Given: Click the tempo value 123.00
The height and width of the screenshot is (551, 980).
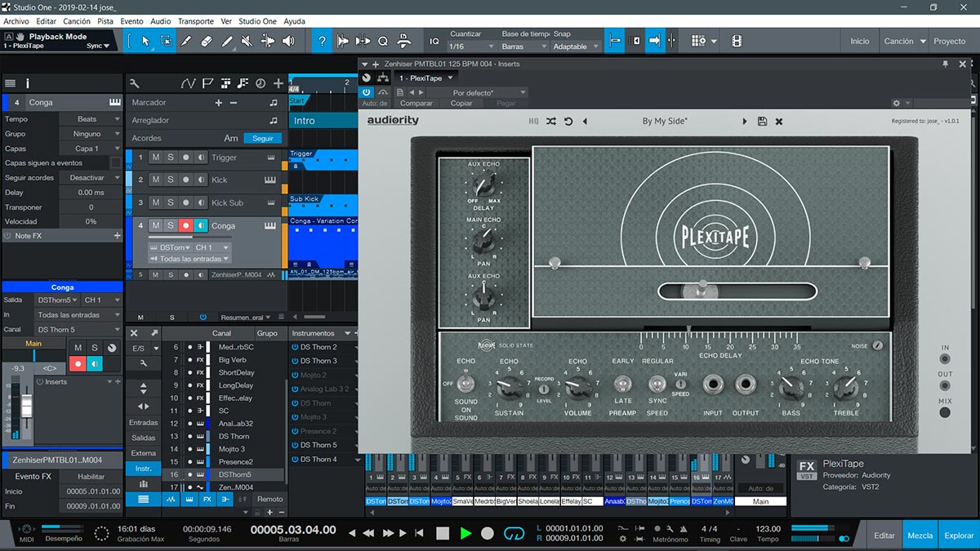Looking at the screenshot, I should click(768, 528).
